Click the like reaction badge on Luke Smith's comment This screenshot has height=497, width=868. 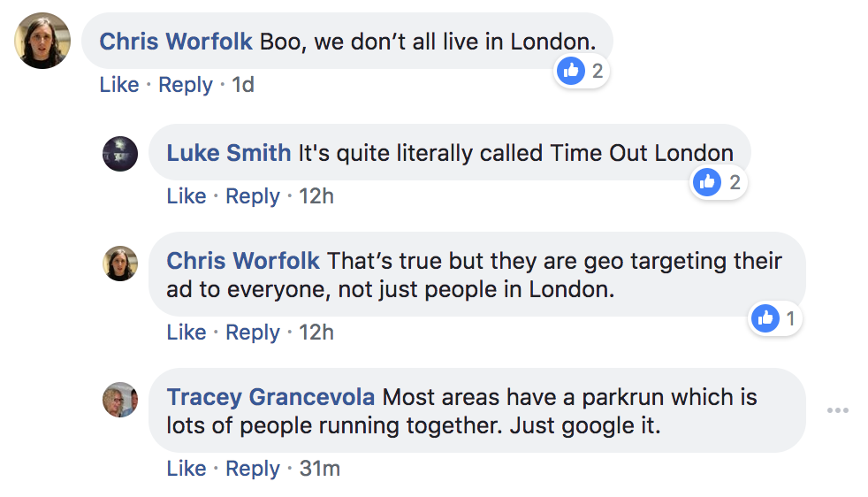(707, 182)
